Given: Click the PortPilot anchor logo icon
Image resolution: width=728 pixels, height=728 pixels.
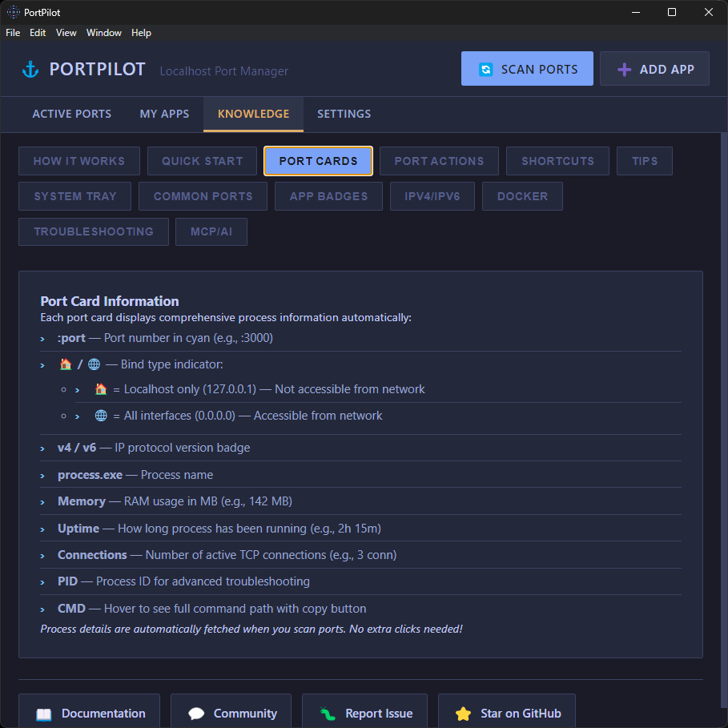Looking at the screenshot, I should (30, 70).
